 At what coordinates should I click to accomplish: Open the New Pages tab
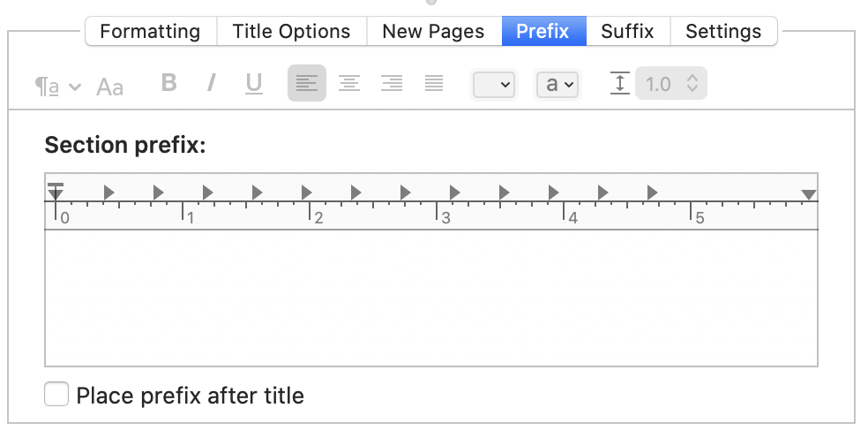click(433, 31)
